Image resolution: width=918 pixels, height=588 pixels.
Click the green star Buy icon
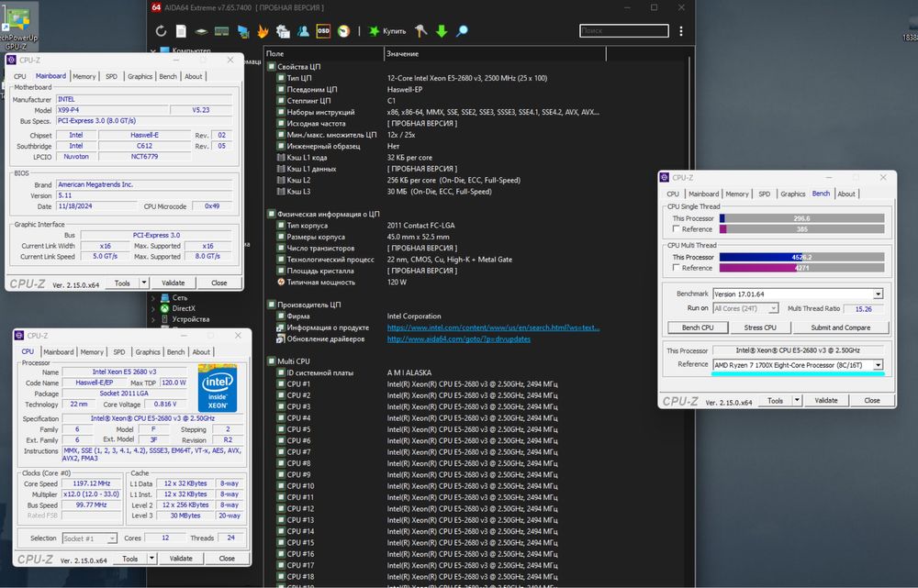pos(374,31)
